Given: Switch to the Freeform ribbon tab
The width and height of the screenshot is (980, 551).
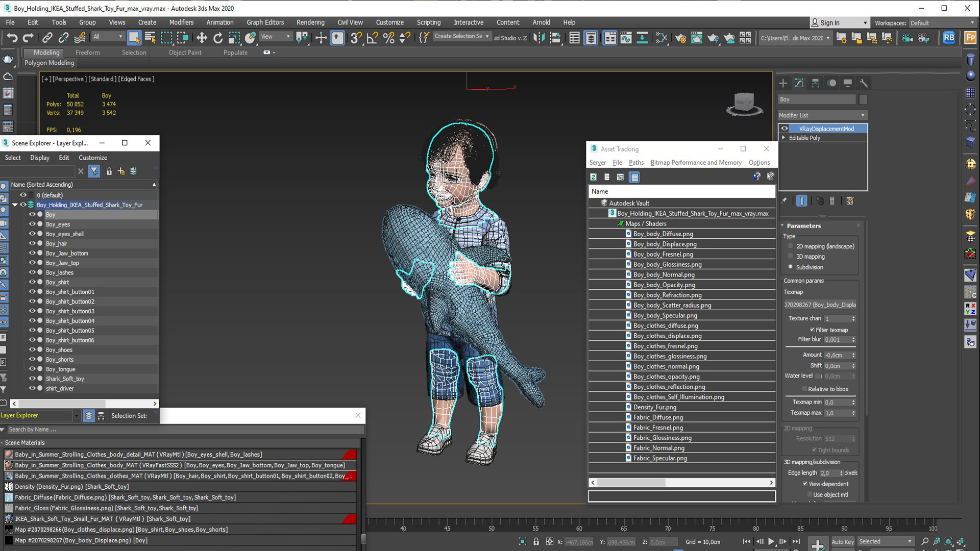Looking at the screenshot, I should (88, 53).
